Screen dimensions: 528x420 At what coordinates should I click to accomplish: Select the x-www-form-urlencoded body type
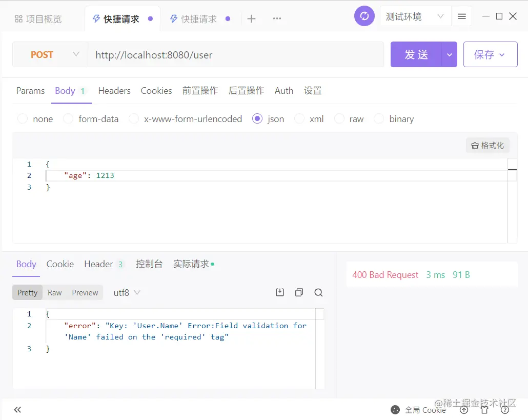tap(185, 119)
